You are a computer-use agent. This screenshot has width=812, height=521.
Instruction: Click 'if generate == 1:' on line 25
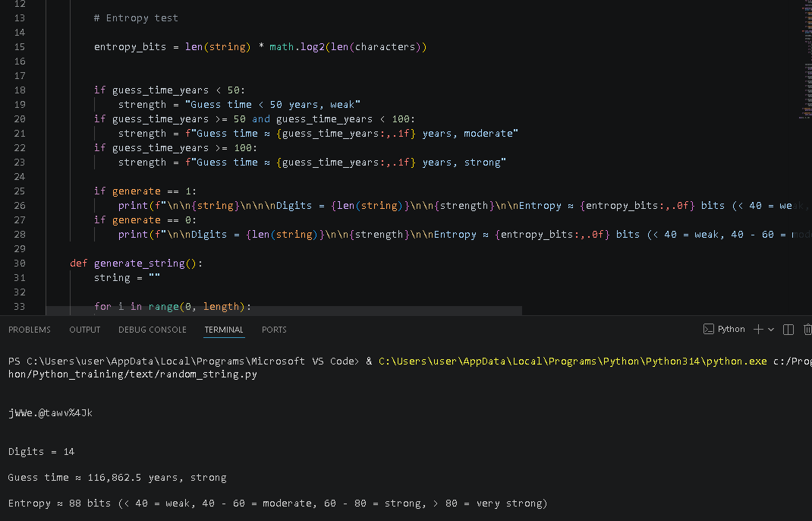[x=145, y=191]
